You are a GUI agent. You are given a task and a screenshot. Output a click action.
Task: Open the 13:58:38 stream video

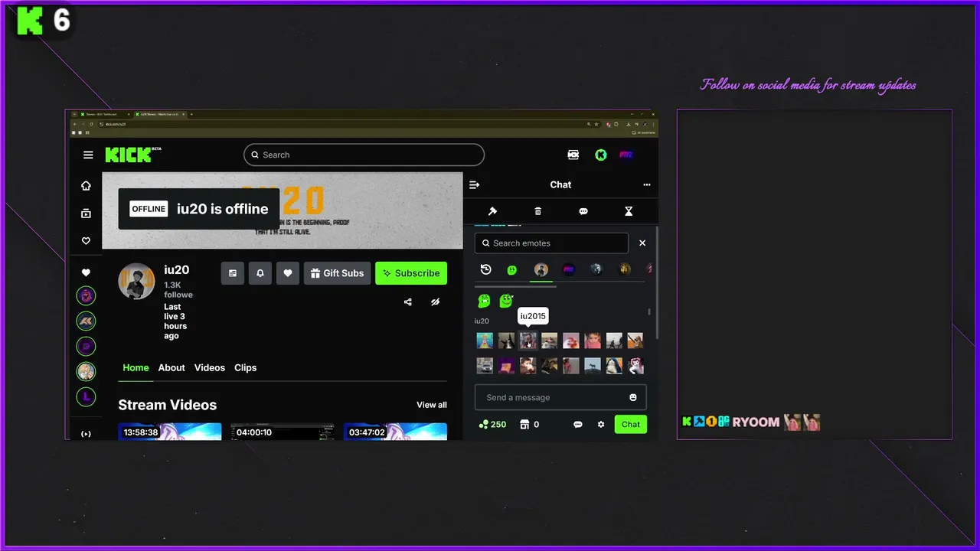click(170, 432)
